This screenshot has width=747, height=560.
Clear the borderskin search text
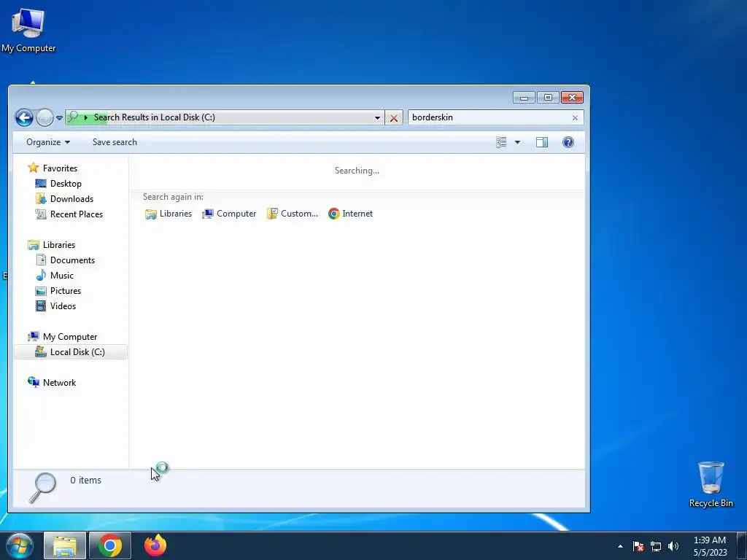[575, 117]
